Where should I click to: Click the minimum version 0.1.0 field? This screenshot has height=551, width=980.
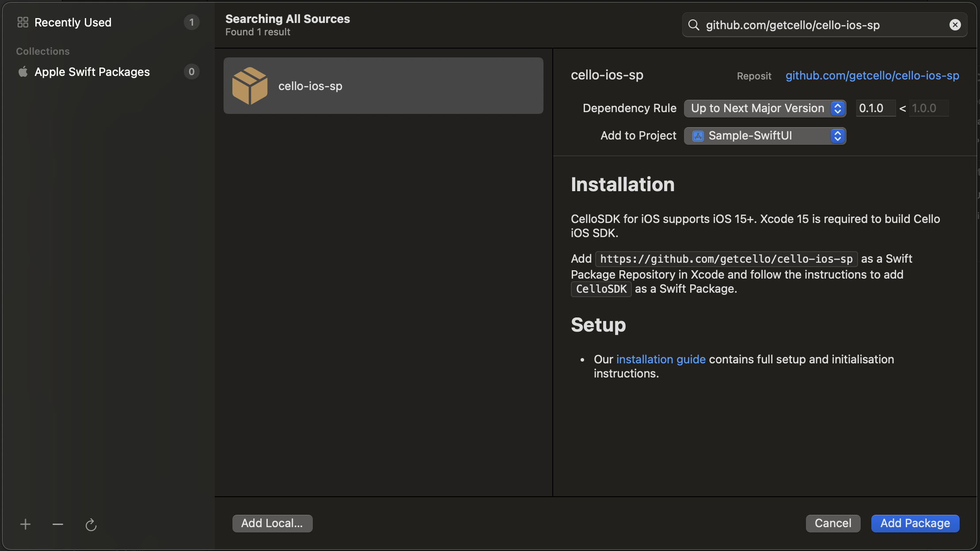click(875, 108)
